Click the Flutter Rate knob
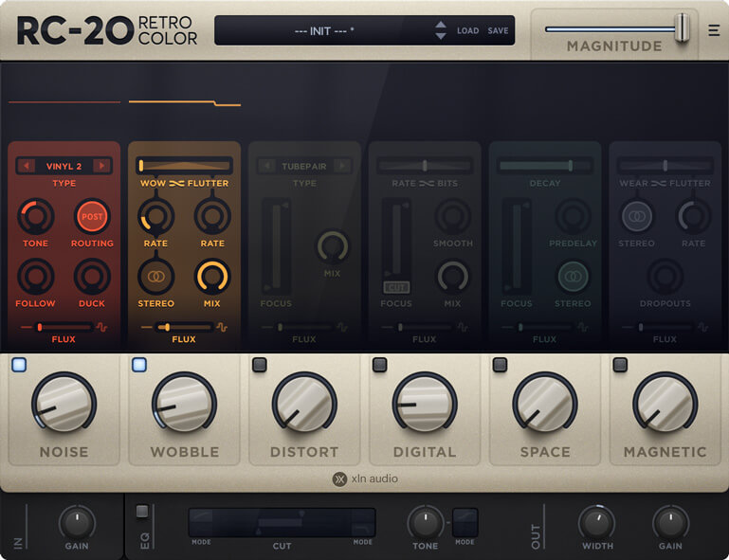Screen dimensions: 729x560 (x=212, y=216)
